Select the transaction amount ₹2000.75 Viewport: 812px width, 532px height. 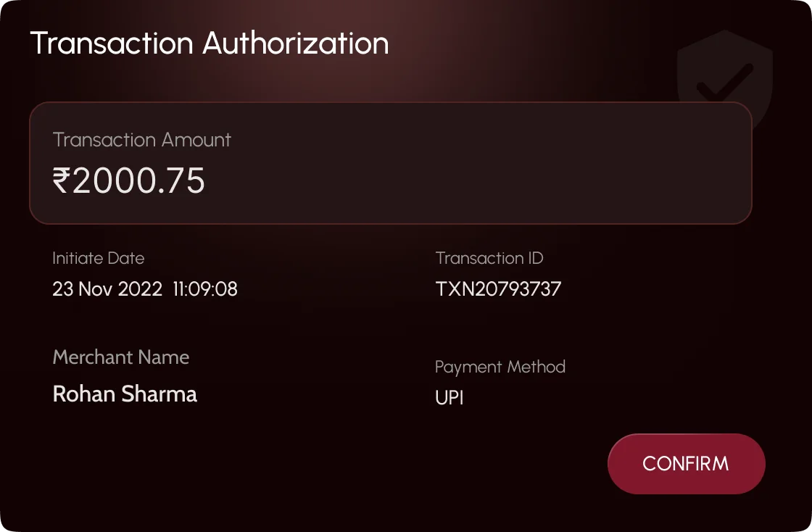pos(129,180)
